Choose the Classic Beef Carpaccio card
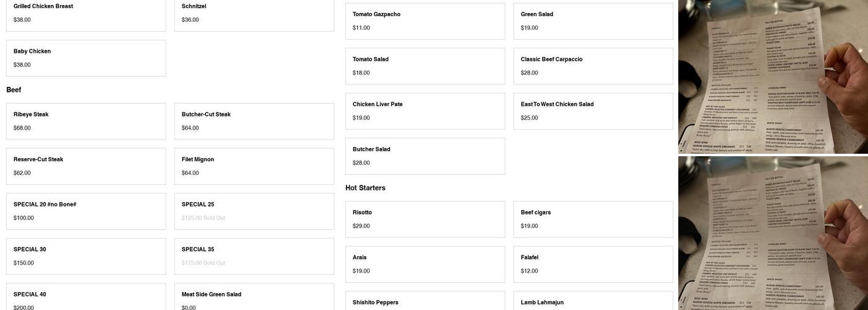868x310 pixels. coord(593,66)
